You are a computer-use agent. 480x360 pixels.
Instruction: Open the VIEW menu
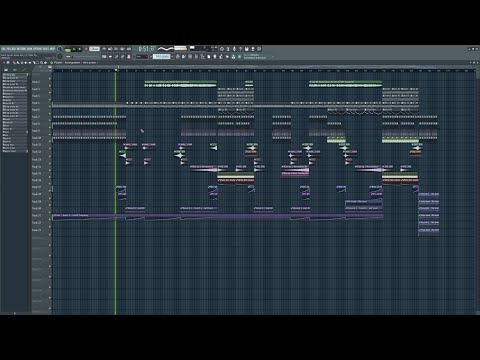(29, 49)
